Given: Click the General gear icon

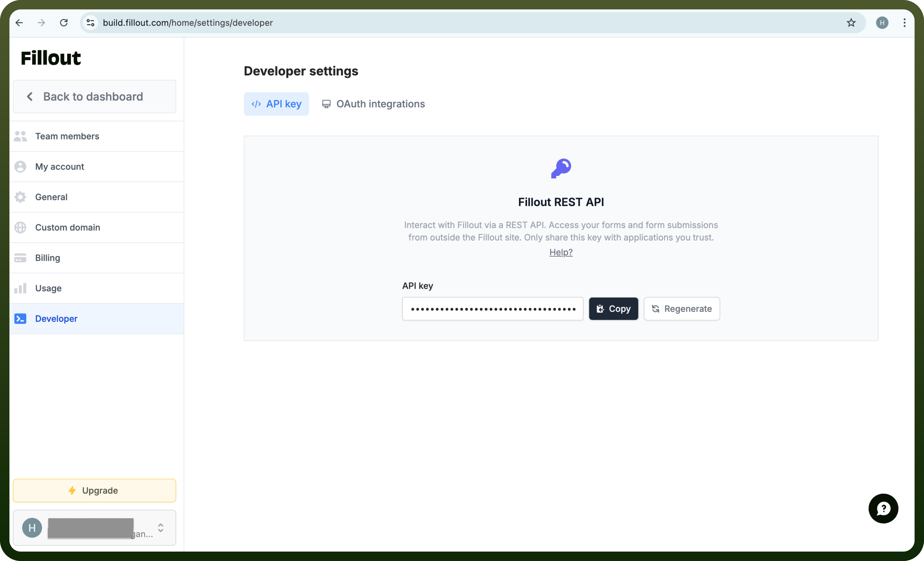Looking at the screenshot, I should pyautogui.click(x=20, y=197).
